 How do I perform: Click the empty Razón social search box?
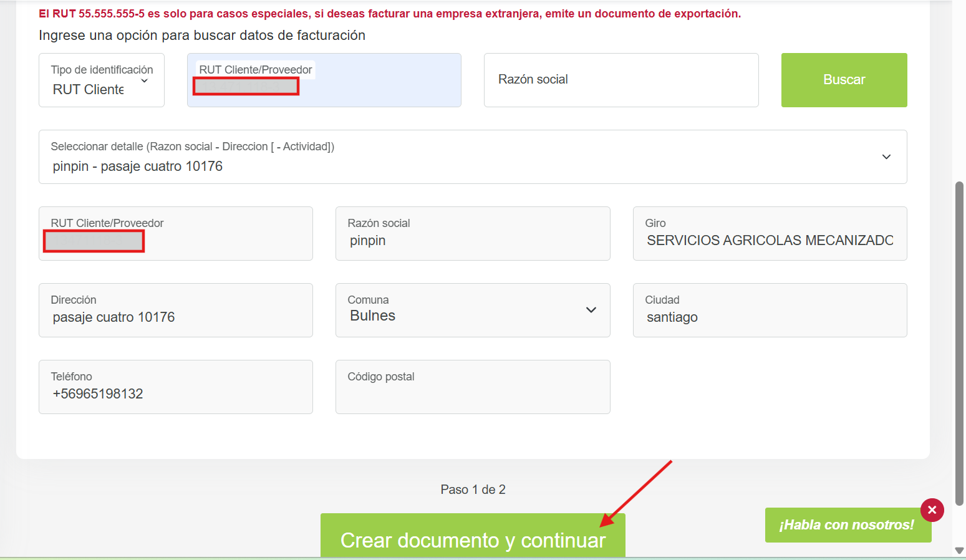pos(621,80)
